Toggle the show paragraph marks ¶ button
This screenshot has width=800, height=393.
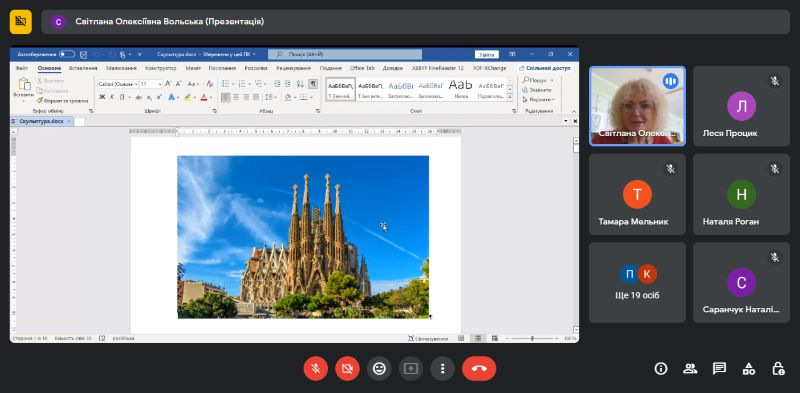coord(313,84)
